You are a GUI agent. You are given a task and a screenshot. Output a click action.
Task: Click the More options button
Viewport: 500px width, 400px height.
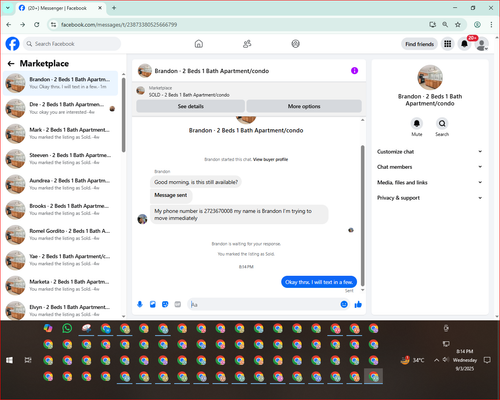[304, 106]
